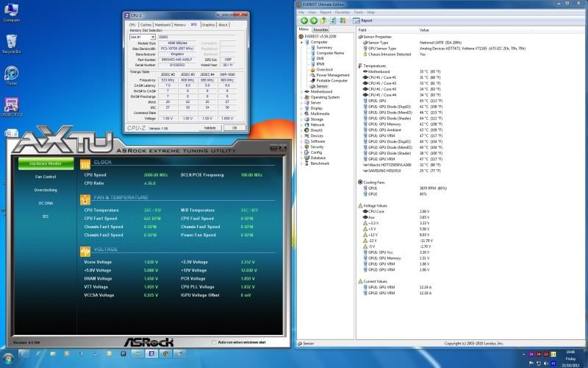Select the GPU1: GPU Ambient temperature row
Image resolution: width=588 pixels, height=368 pixels.
(402, 130)
